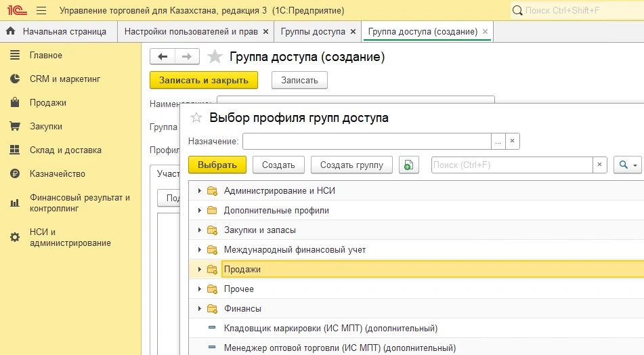Expand Дополнительные профили folder

tap(200, 211)
